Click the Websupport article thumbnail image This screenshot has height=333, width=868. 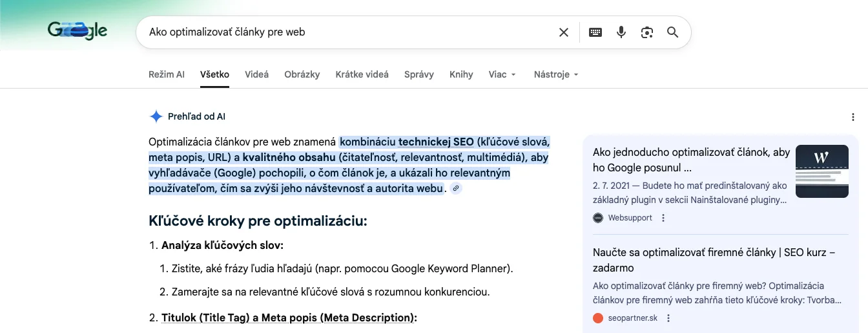tap(821, 171)
